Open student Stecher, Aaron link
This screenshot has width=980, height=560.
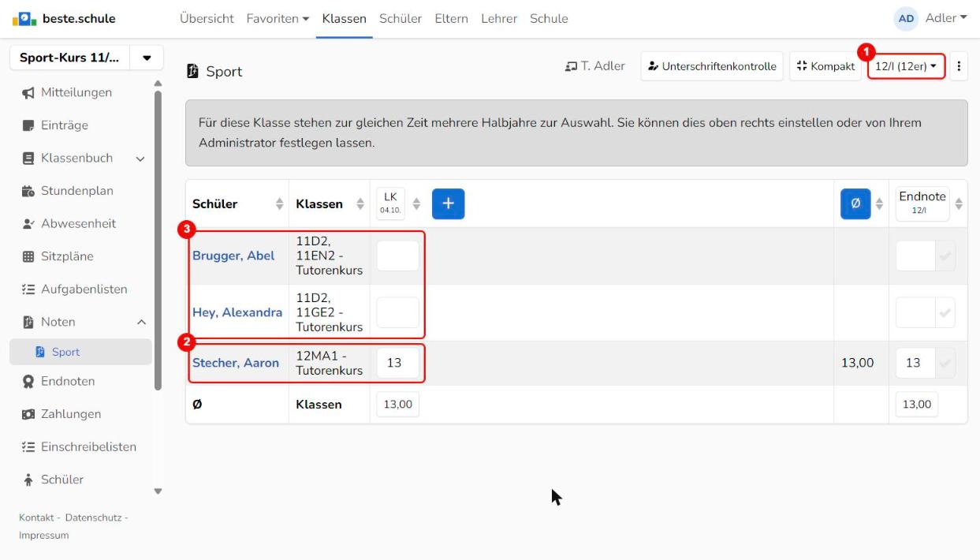(x=236, y=363)
